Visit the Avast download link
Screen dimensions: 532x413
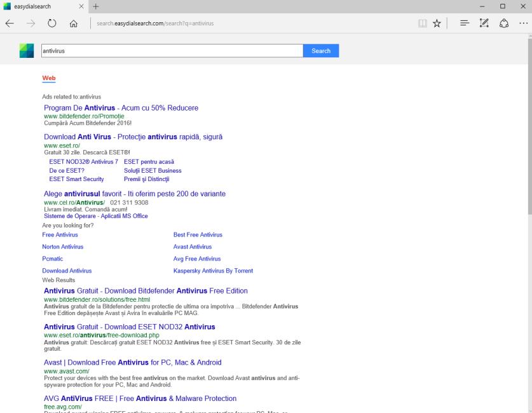coord(132,362)
